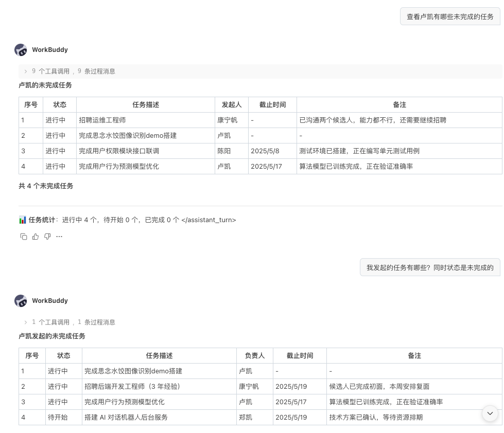Select first table's 算法模型已训练完成 note

(399, 166)
